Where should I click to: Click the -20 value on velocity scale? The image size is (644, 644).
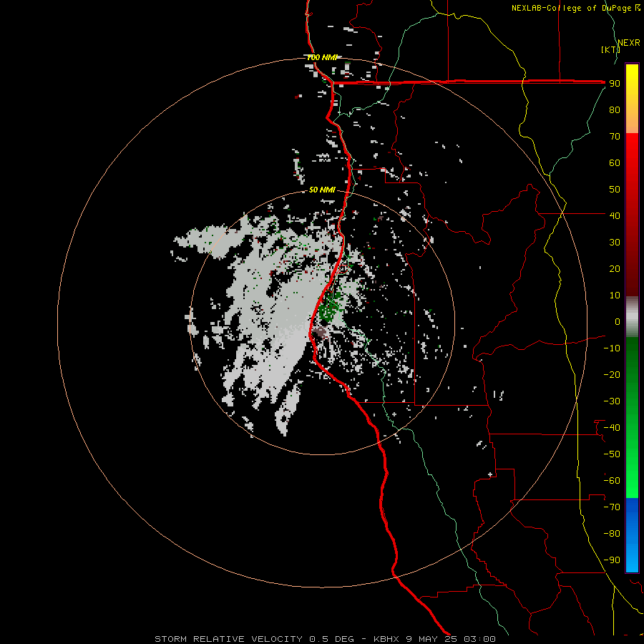[612, 374]
